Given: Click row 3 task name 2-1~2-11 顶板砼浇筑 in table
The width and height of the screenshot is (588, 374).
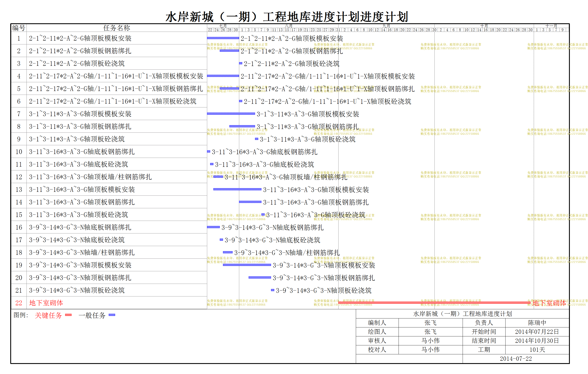Looking at the screenshot, I should (77, 63).
